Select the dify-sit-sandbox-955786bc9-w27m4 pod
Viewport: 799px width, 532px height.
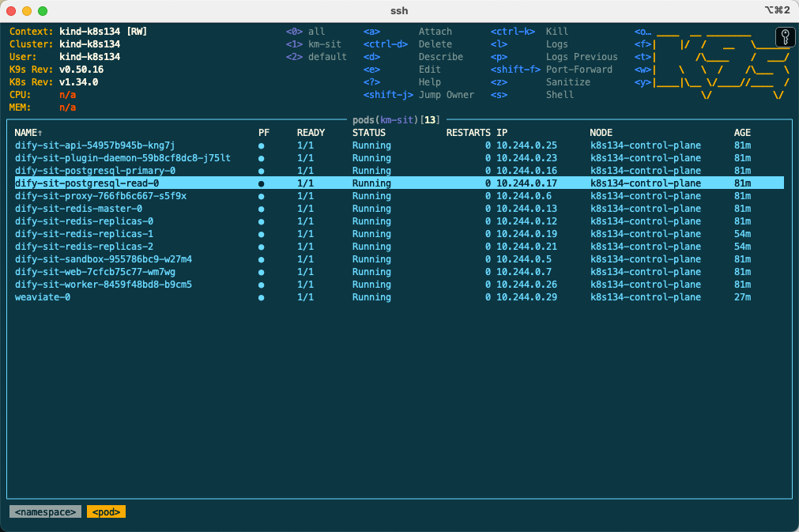point(103,259)
